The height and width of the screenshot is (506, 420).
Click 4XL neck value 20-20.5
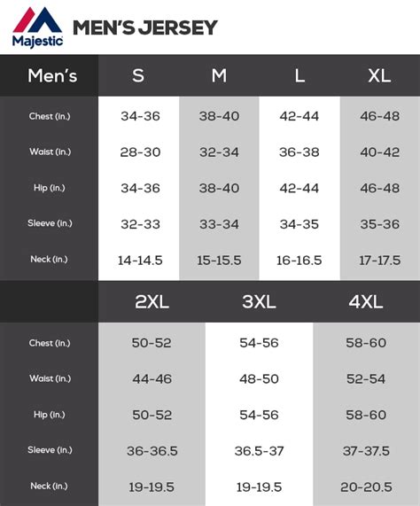pos(366,487)
